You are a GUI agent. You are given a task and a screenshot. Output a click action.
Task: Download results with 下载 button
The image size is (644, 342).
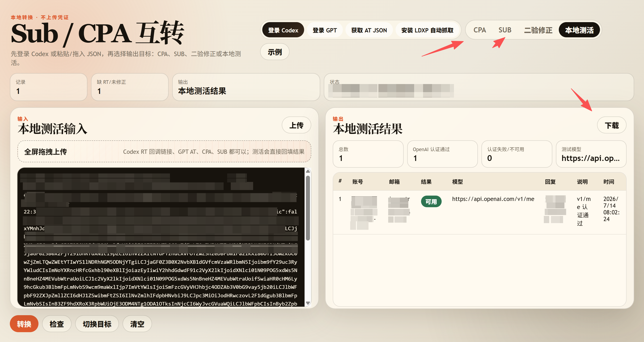[x=612, y=125]
